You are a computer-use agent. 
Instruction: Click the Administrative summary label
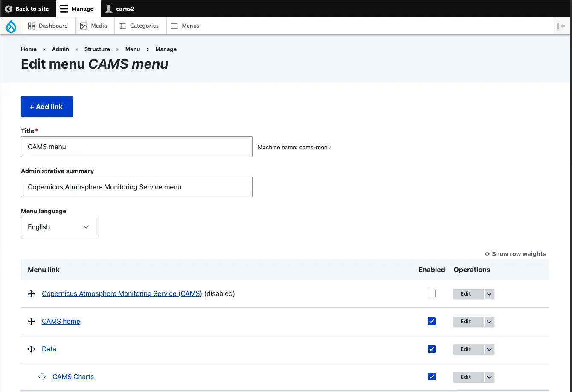[x=57, y=171]
